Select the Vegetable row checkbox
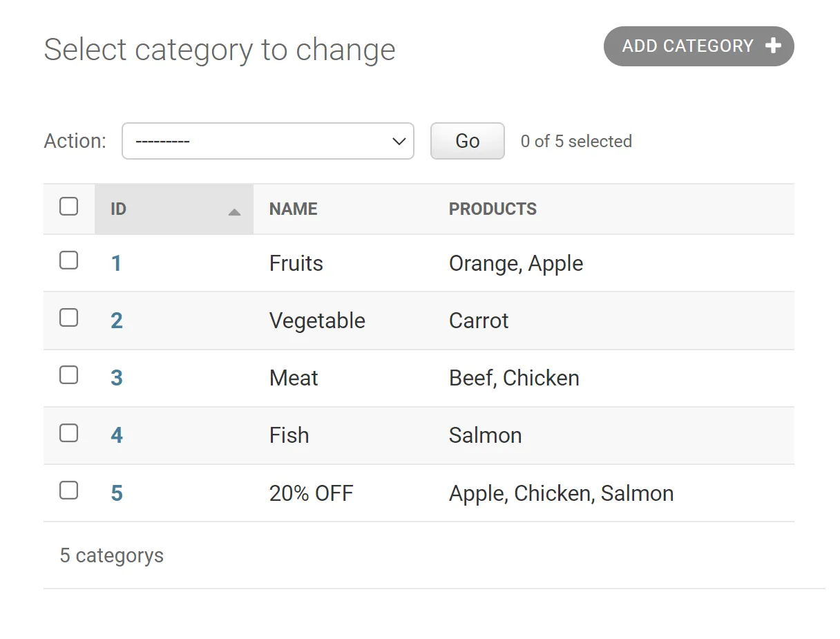840x639 pixels. point(69,318)
